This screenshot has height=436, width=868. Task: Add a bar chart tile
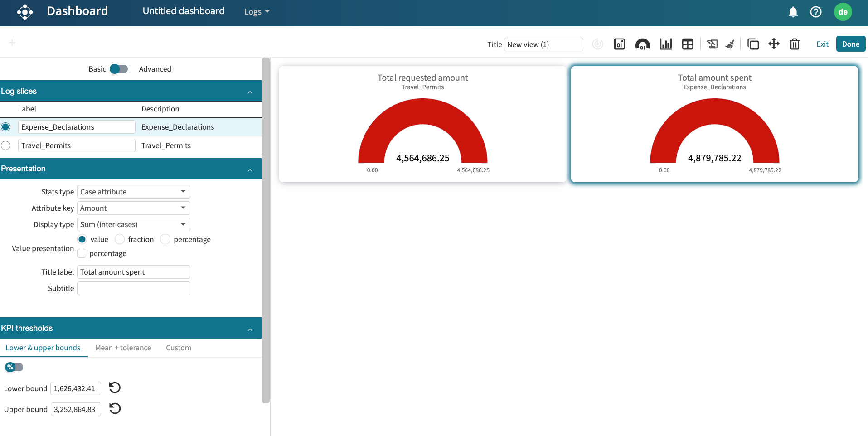click(666, 44)
